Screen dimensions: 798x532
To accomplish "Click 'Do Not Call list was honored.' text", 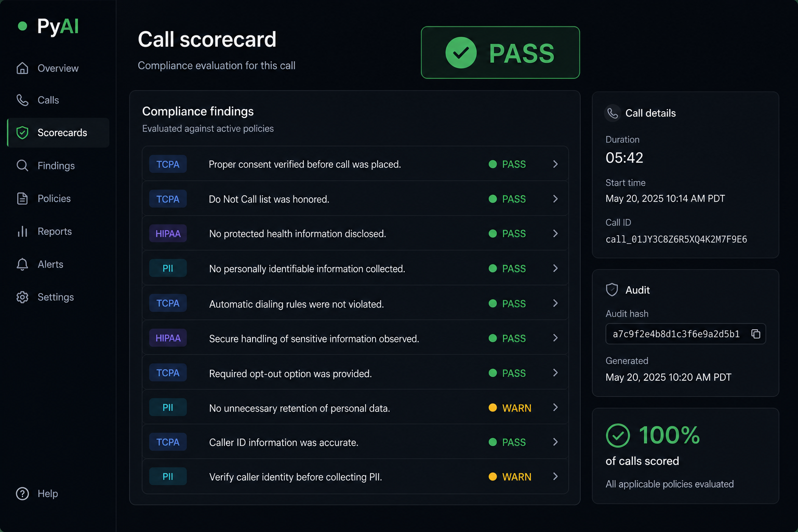I will tap(269, 199).
